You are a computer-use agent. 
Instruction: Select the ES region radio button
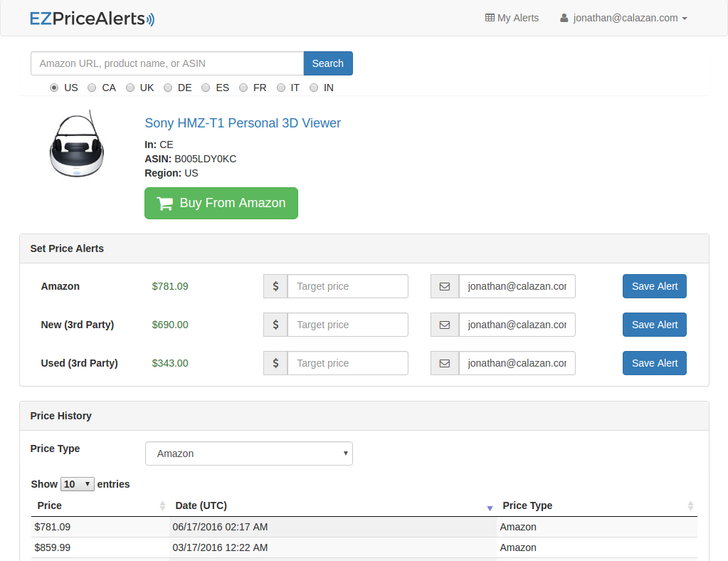pyautogui.click(x=206, y=88)
